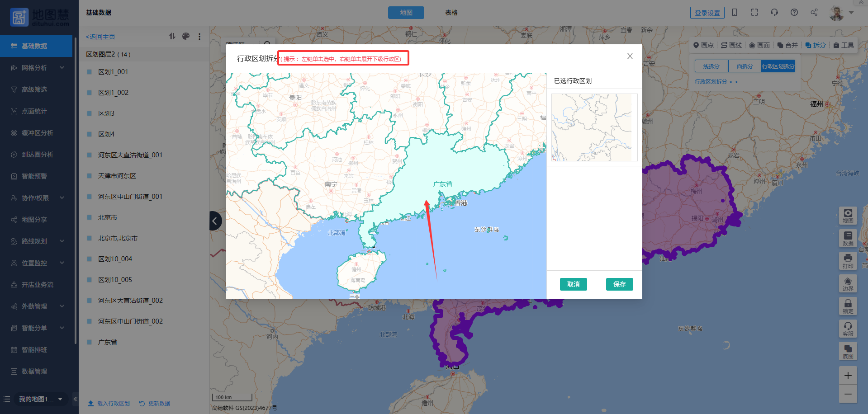Screen dimensions: 868x414
Task: Open the 我的地图1 map selector dropdown
Action: [x=41, y=399]
